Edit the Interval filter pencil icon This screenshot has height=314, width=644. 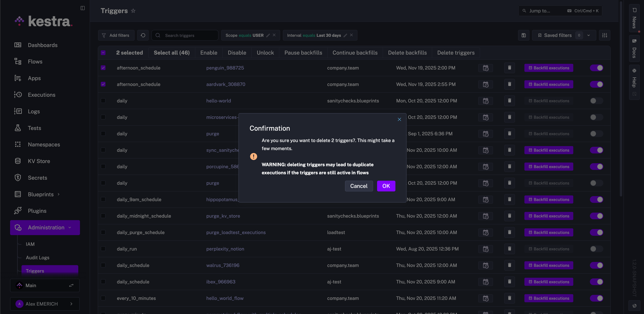pos(345,35)
